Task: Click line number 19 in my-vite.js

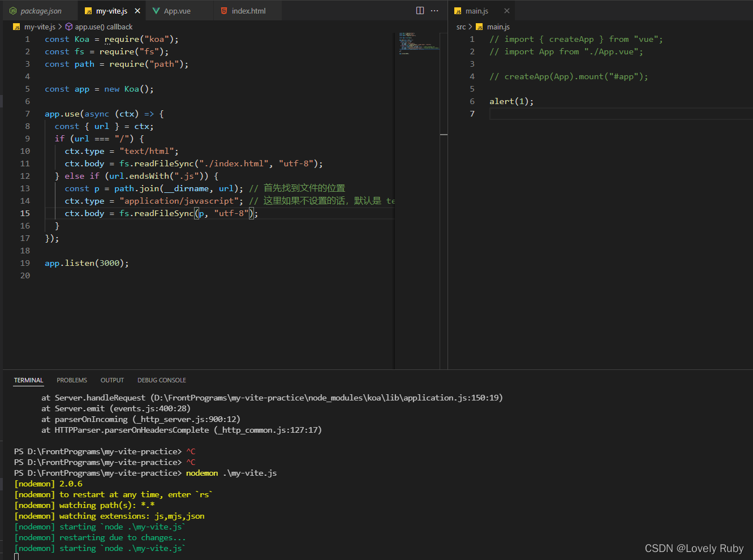Action: (25, 263)
